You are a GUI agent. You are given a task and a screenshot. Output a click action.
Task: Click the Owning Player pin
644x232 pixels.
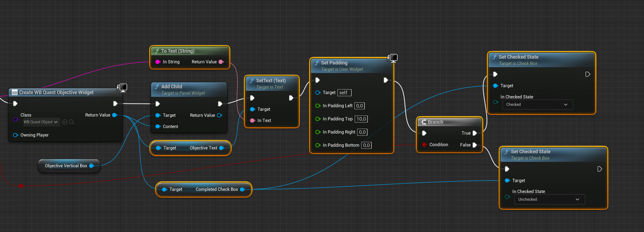click(16, 135)
